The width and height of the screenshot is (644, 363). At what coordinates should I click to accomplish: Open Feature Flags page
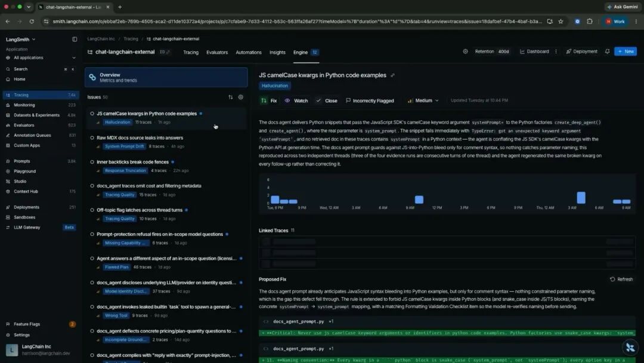pyautogui.click(x=27, y=324)
